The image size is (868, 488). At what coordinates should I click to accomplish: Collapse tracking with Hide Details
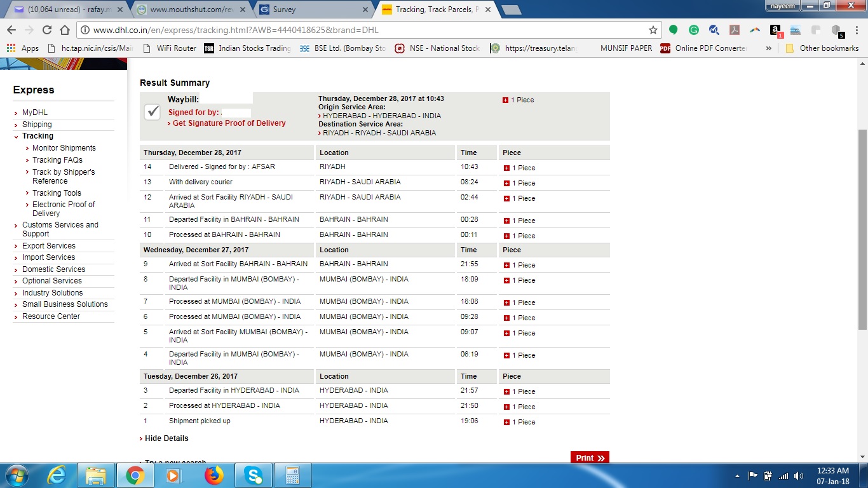point(166,438)
